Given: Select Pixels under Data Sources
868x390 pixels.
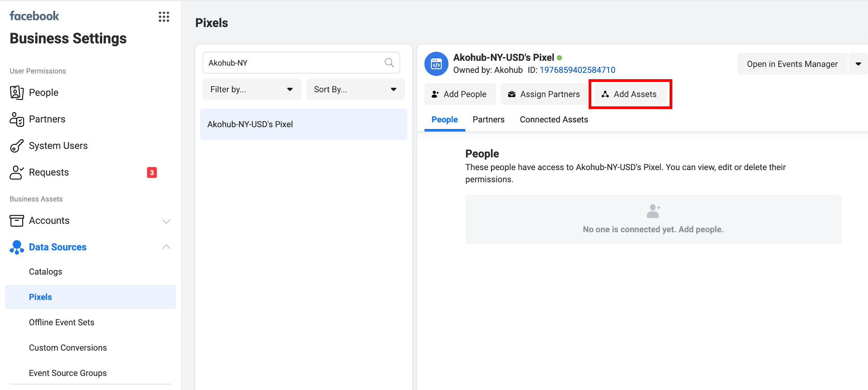Looking at the screenshot, I should (x=90, y=297).
